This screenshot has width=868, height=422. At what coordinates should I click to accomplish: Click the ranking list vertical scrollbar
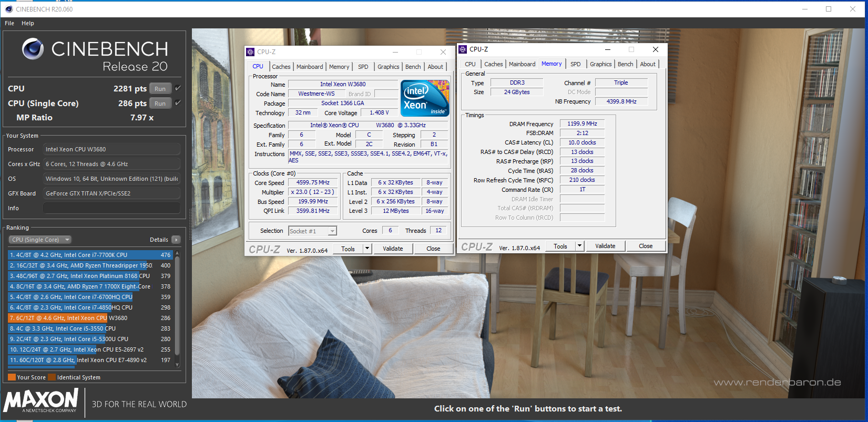point(177,305)
